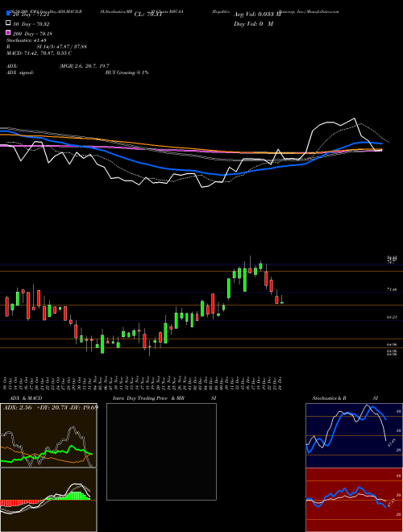This screenshot has width=403, height=532.
Task: Click the 'Stochastics: 41.48' reading
Action: click(26, 40)
